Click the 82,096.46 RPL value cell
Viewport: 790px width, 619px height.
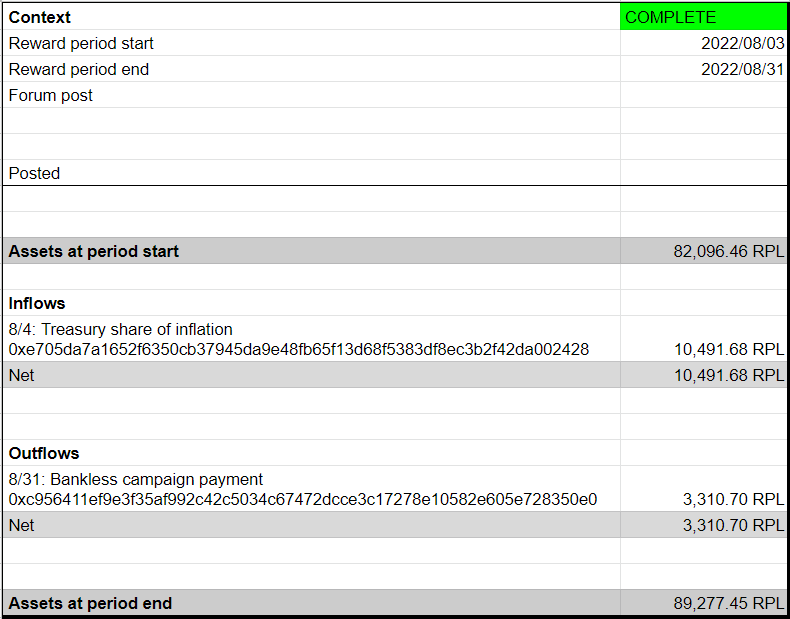pyautogui.click(x=703, y=251)
